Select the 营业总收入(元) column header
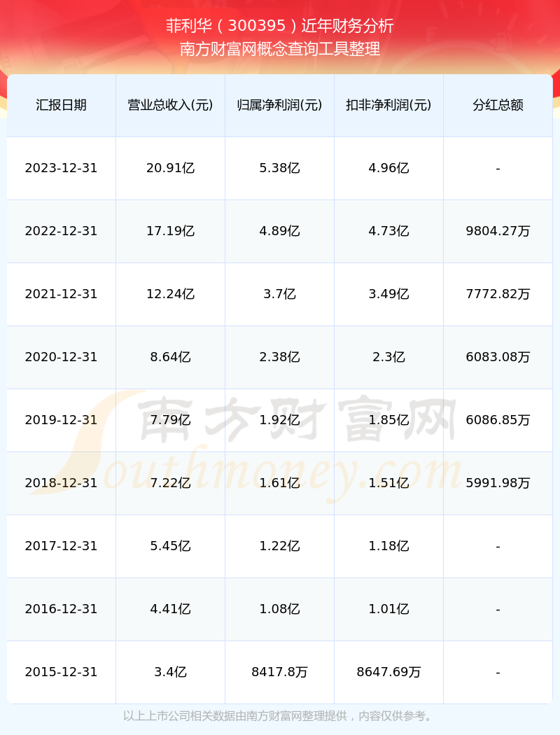The width and height of the screenshot is (560, 735). coord(171,105)
